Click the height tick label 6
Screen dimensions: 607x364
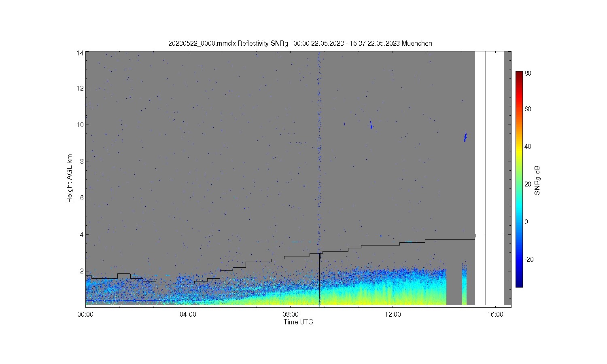[82, 198]
